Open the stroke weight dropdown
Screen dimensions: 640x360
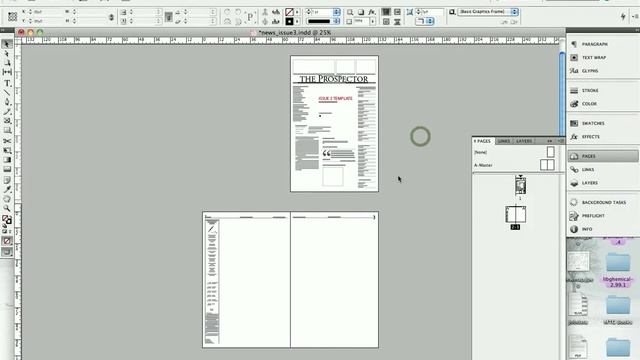337,12
